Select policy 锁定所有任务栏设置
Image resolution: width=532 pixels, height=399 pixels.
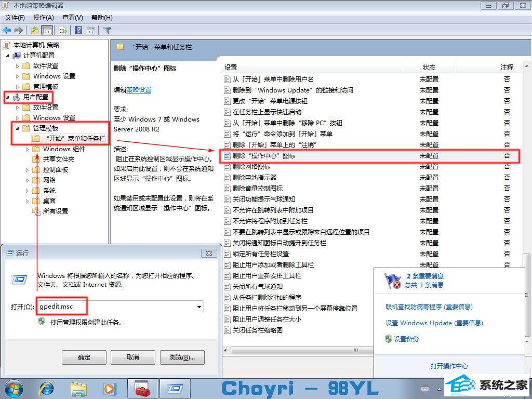click(261, 254)
